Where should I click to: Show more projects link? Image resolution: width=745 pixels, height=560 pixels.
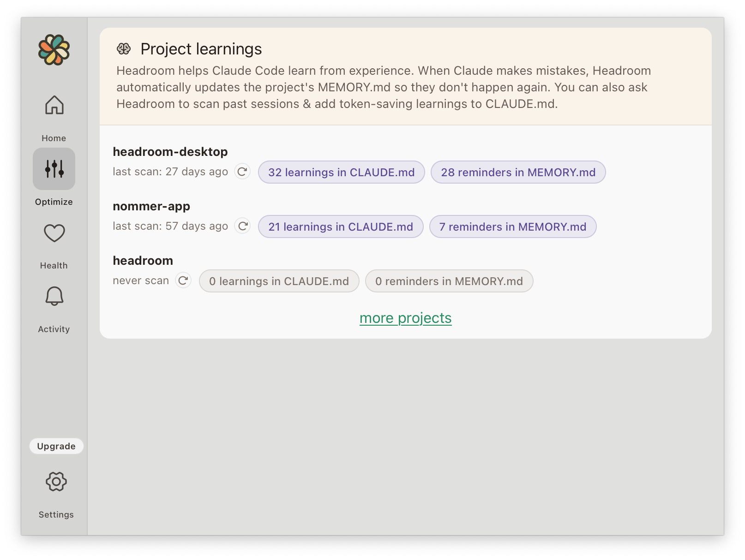click(406, 318)
